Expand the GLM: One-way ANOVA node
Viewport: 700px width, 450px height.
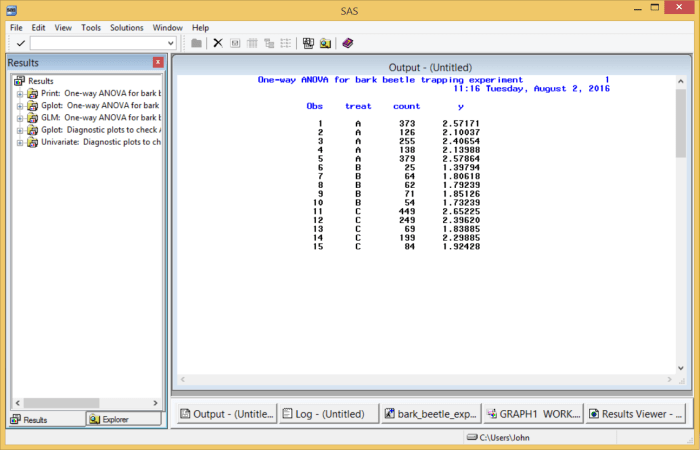click(x=20, y=118)
